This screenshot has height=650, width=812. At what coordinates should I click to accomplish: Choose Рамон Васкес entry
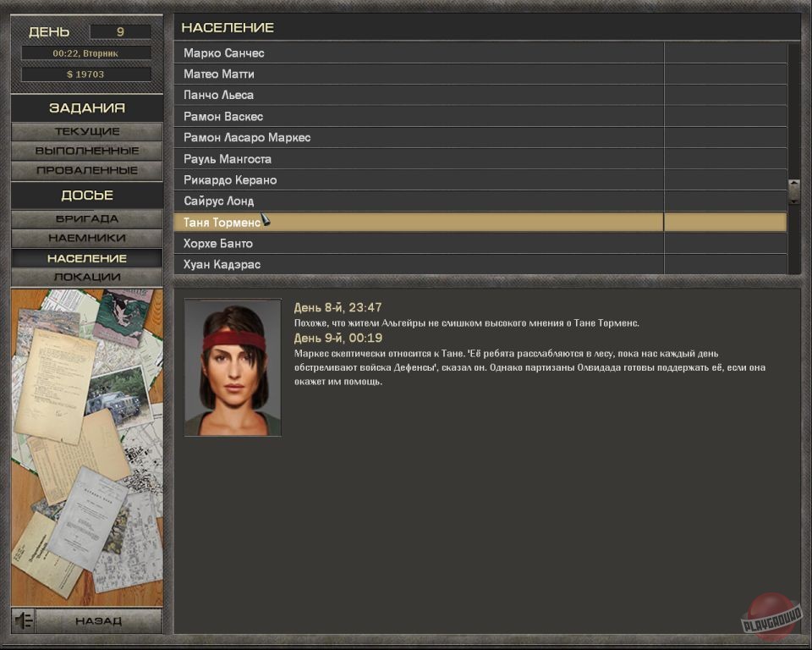click(480, 117)
